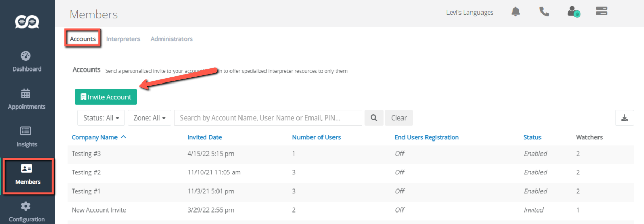Open the Appointments calendar section
The height and width of the screenshot is (224, 644).
[27, 99]
